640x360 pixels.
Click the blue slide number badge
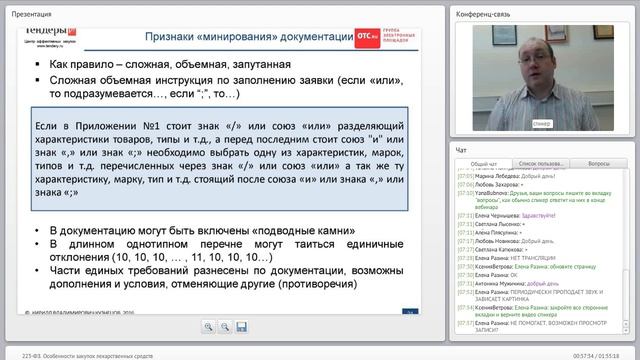click(x=410, y=311)
